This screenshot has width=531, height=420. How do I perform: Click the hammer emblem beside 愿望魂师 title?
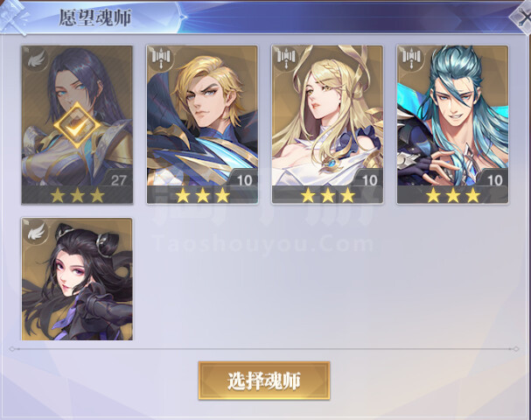[13, 17]
